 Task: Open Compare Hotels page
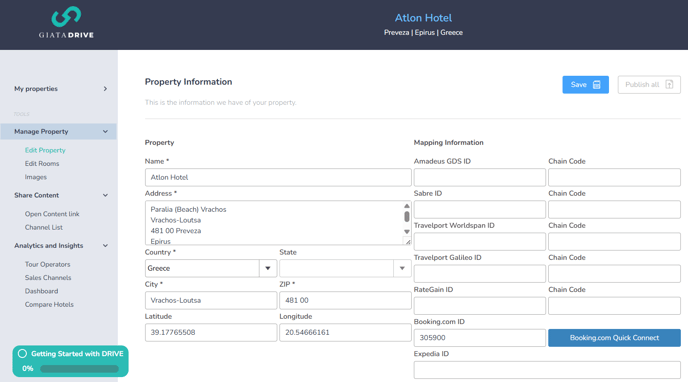49,304
